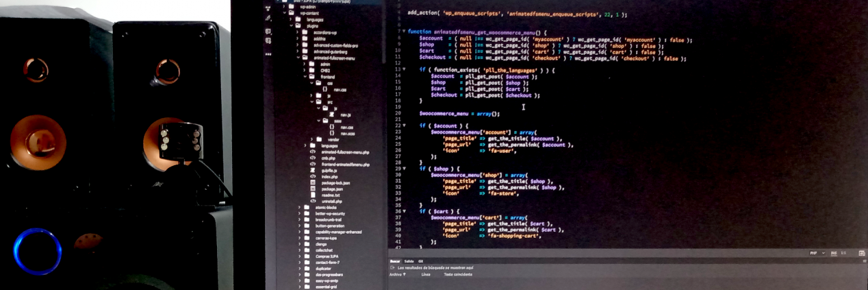
Task: Fold the function block at line 7
Action: tap(403, 32)
